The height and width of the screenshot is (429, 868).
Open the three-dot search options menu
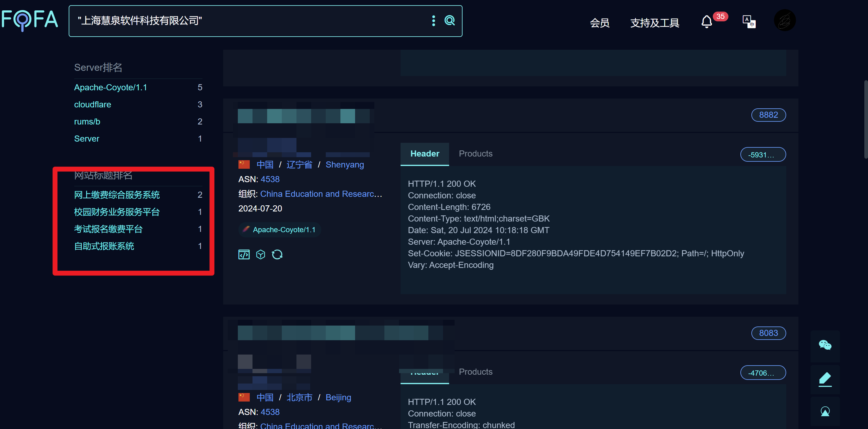[433, 20]
